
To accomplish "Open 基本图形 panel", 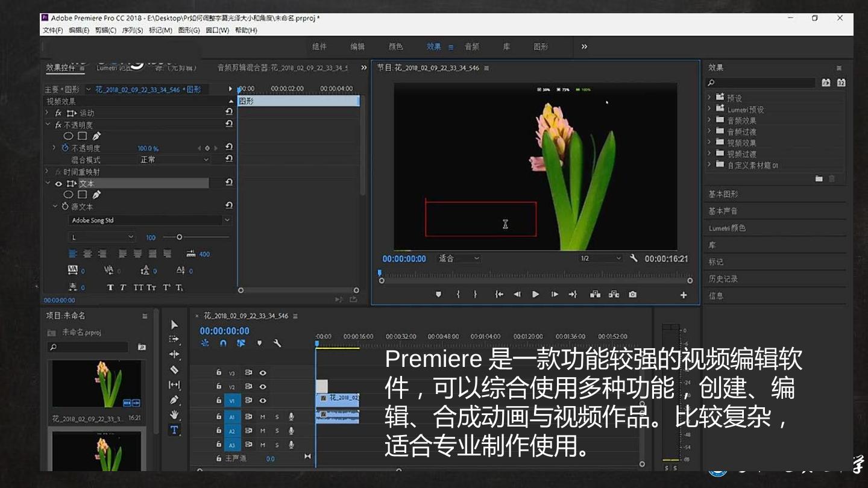I will coord(723,194).
